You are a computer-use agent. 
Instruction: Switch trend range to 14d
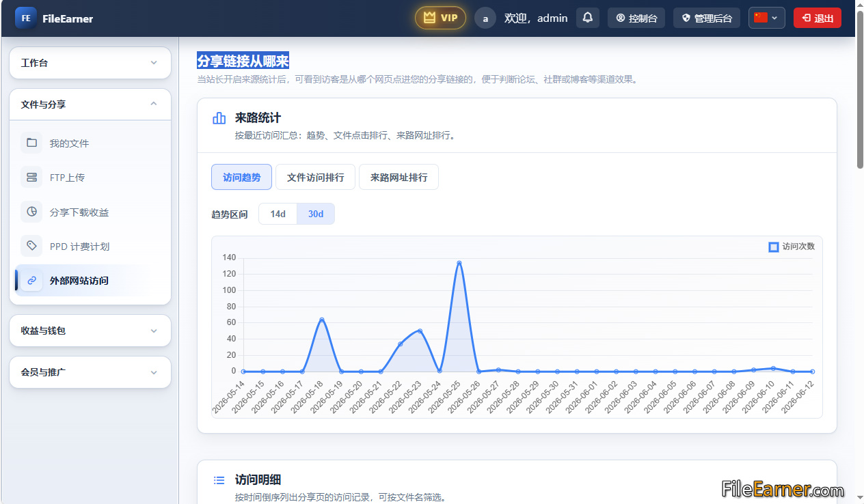(278, 214)
